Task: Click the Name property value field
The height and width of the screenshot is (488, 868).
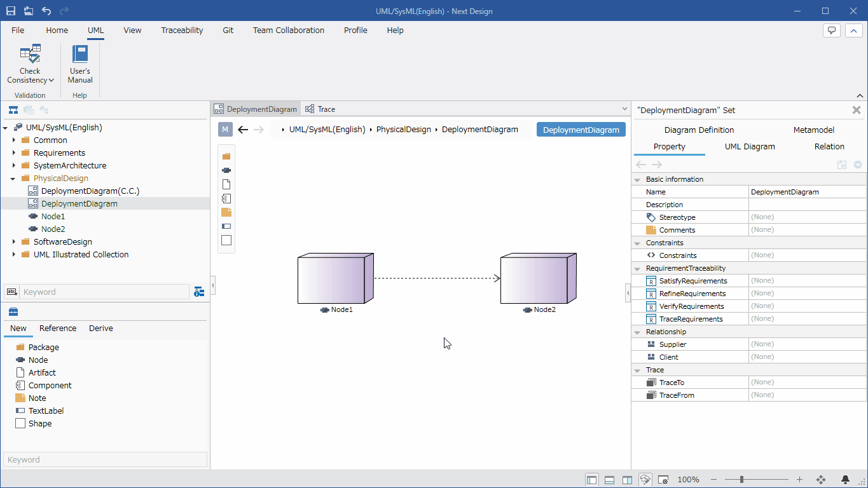Action: (807, 192)
